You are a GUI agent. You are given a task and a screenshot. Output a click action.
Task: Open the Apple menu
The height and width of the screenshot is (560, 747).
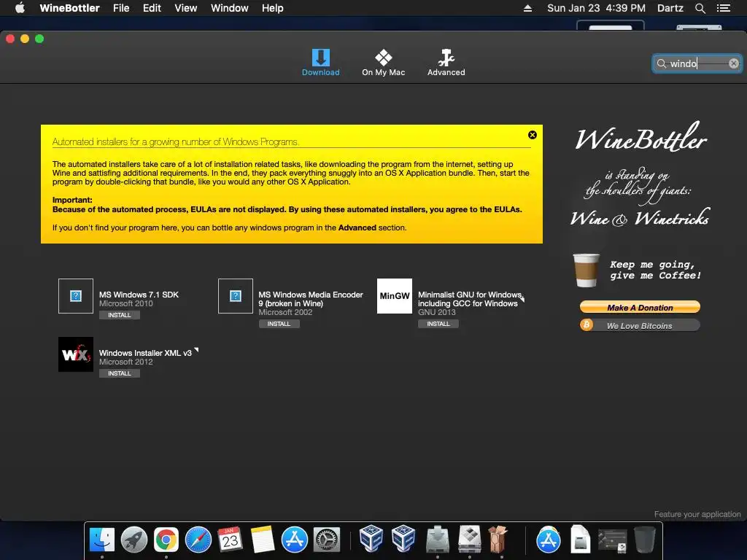coord(20,7)
